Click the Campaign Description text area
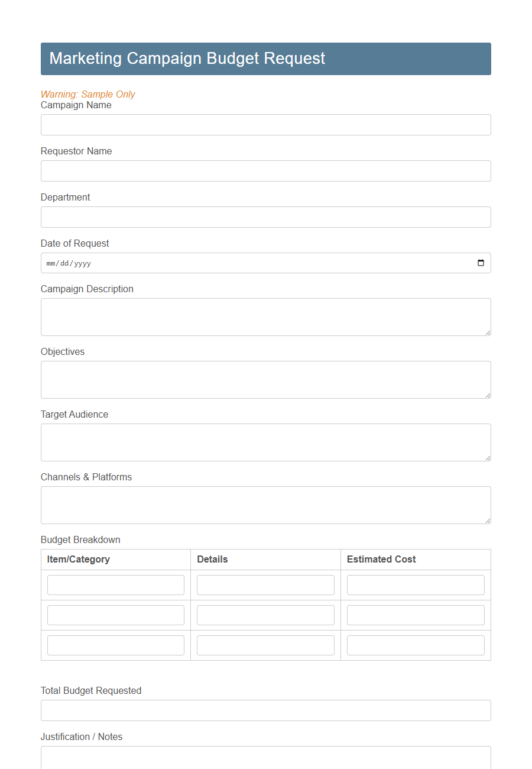Screen dimensions: 532x769 click(x=265, y=316)
